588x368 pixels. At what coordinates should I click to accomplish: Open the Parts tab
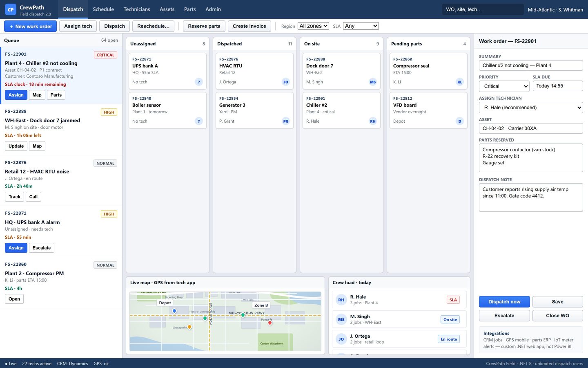pyautogui.click(x=190, y=9)
